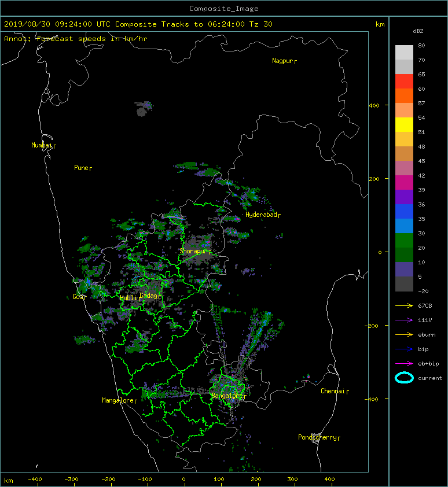
Task: Click the Tz 30 text in header
Action: [x=261, y=24]
